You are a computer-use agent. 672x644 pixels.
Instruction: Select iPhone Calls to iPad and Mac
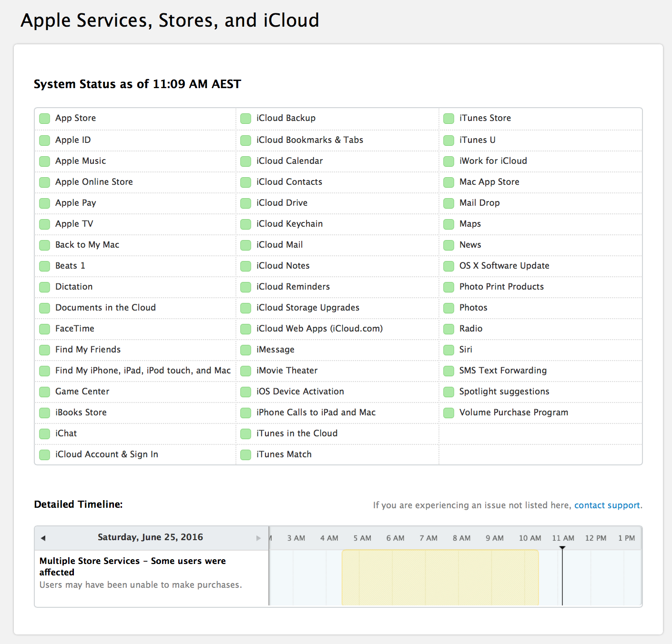(x=316, y=413)
